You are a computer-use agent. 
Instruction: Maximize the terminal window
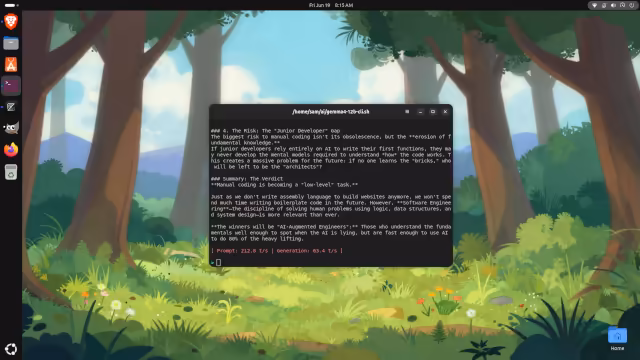point(433,111)
